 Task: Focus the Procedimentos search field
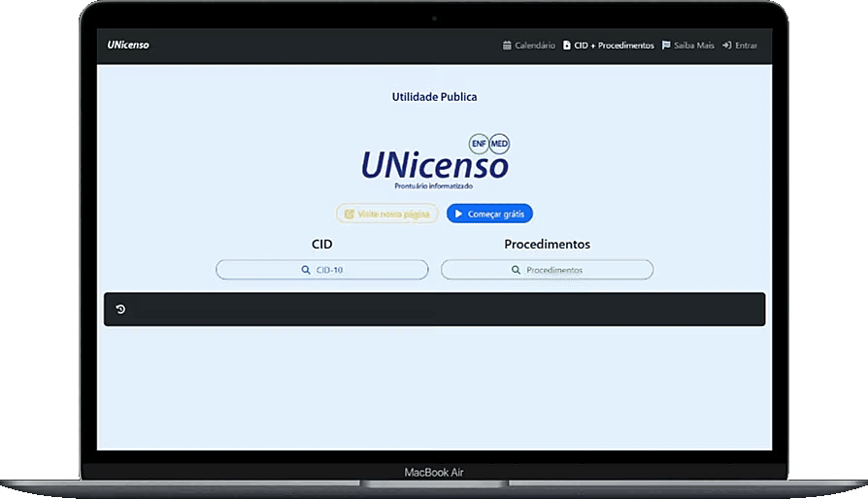click(x=547, y=270)
